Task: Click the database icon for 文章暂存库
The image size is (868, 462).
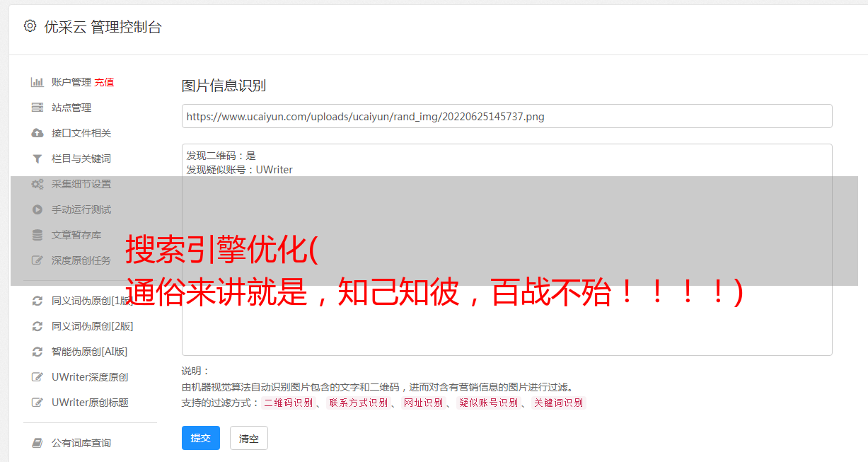Action: coord(37,235)
